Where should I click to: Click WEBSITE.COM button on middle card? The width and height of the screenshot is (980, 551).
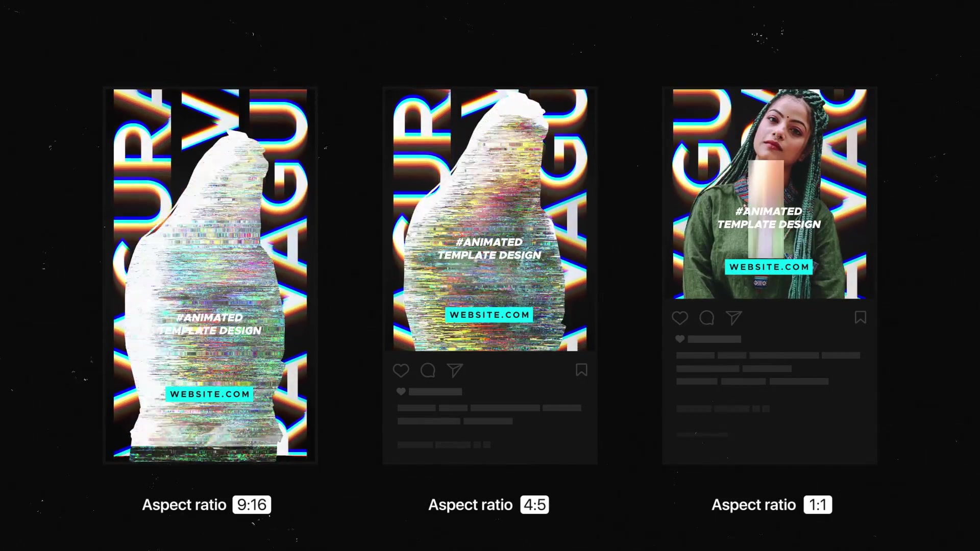(x=489, y=314)
